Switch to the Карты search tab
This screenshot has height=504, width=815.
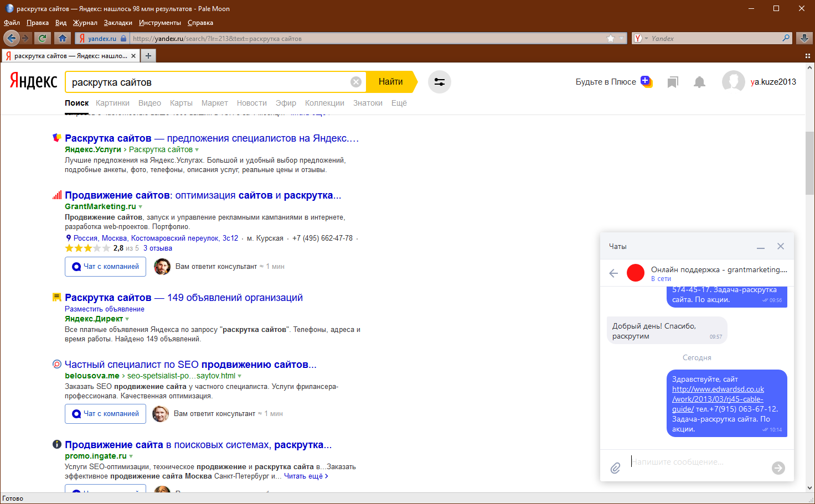pos(181,103)
